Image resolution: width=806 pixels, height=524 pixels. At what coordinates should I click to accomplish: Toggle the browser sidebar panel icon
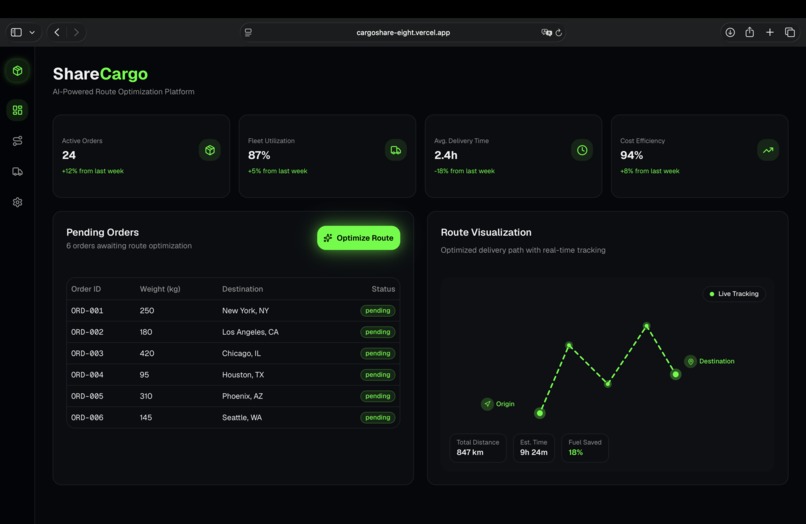16,32
